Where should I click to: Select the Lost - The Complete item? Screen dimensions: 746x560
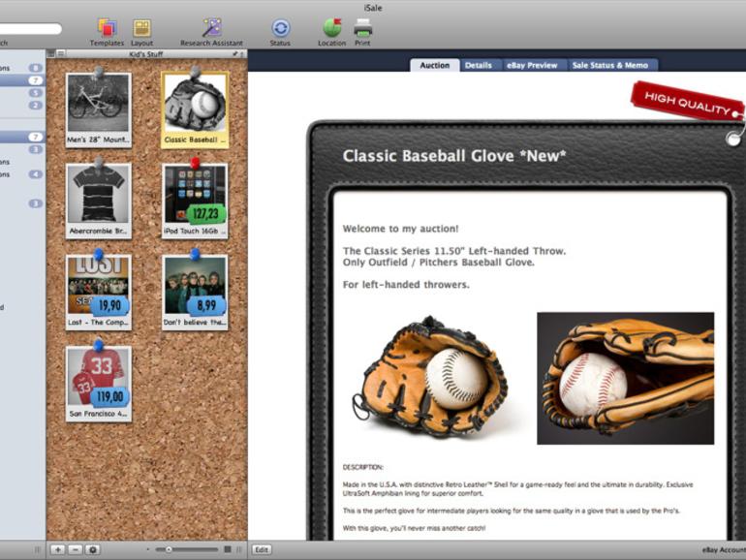pyautogui.click(x=99, y=293)
